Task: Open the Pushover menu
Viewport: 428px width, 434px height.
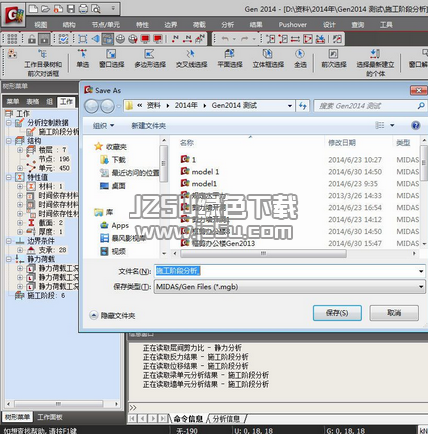Action: 293,25
